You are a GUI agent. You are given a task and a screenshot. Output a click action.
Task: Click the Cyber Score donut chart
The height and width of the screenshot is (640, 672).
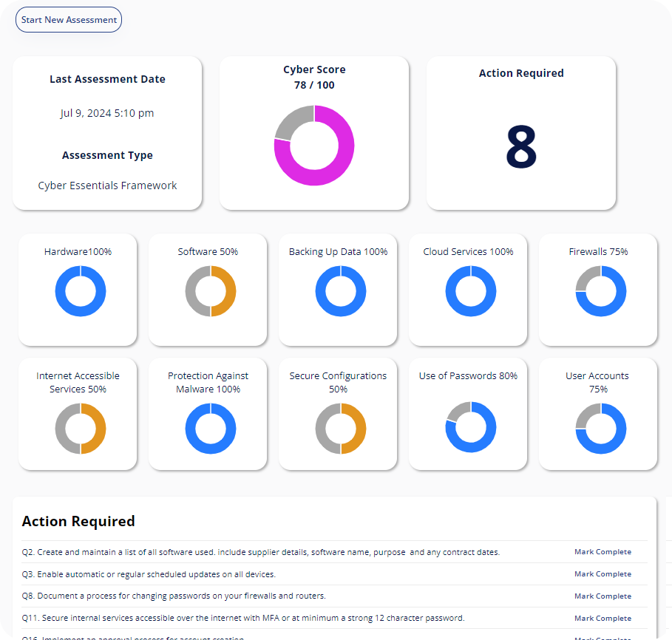pos(313,145)
